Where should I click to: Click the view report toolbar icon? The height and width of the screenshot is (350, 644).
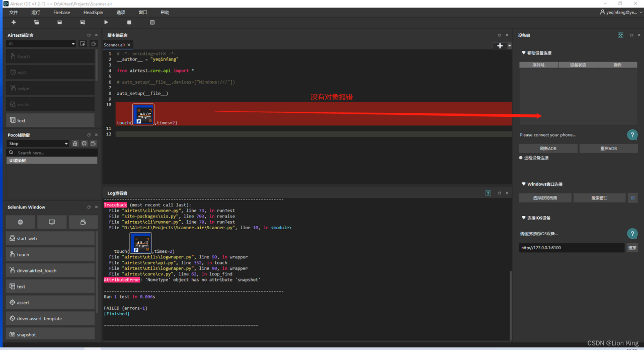pyautogui.click(x=152, y=22)
